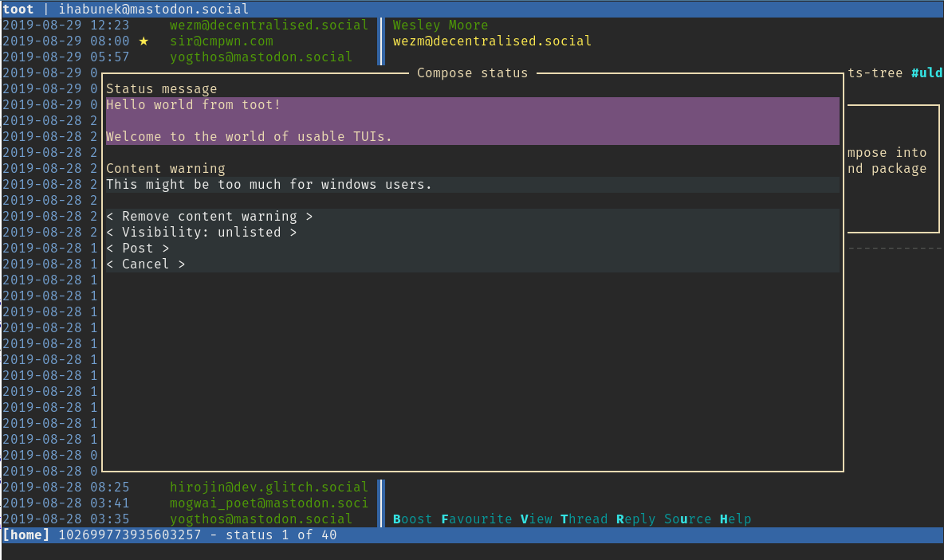Click the [home] timeline indicator
The height and width of the screenshot is (560, 944).
point(26,535)
